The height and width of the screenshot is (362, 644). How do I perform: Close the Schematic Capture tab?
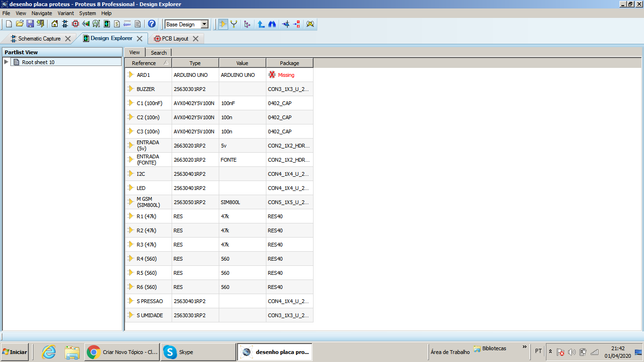(x=68, y=39)
